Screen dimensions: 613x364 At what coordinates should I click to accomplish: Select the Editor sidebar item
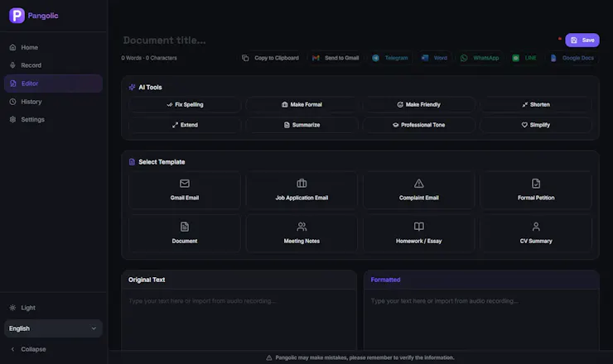[x=53, y=84]
